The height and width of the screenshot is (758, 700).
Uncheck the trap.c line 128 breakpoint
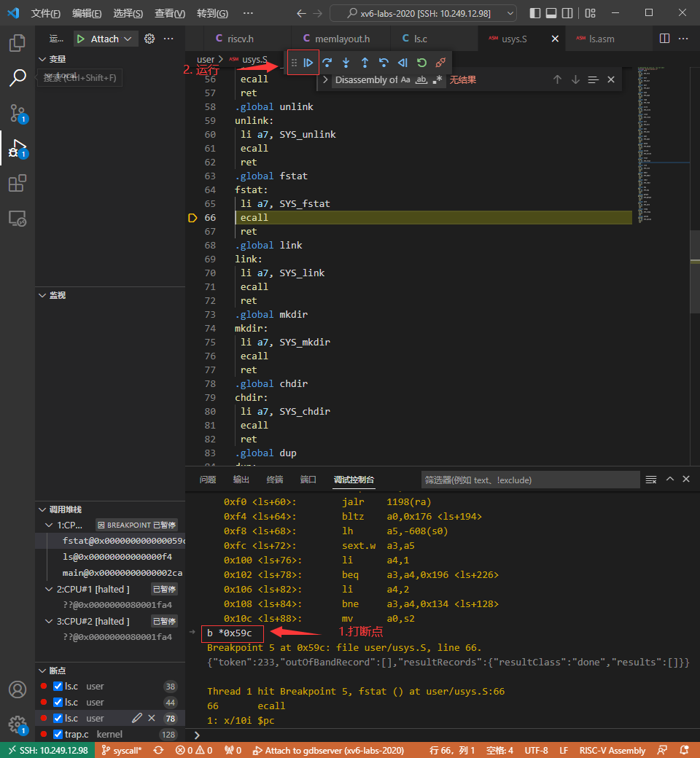[58, 734]
